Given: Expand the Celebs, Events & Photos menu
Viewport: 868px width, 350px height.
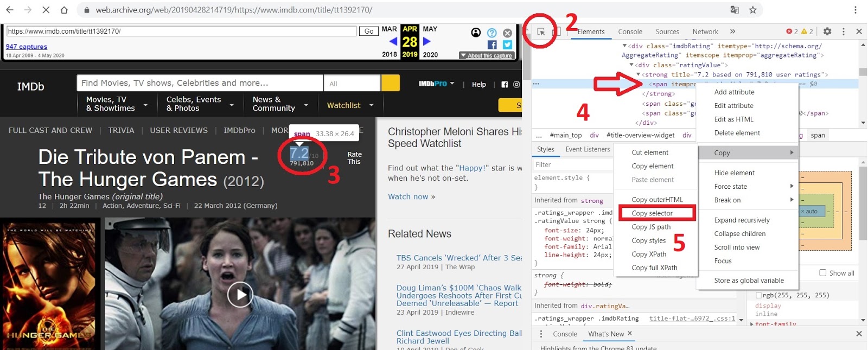Looking at the screenshot, I should point(200,104).
